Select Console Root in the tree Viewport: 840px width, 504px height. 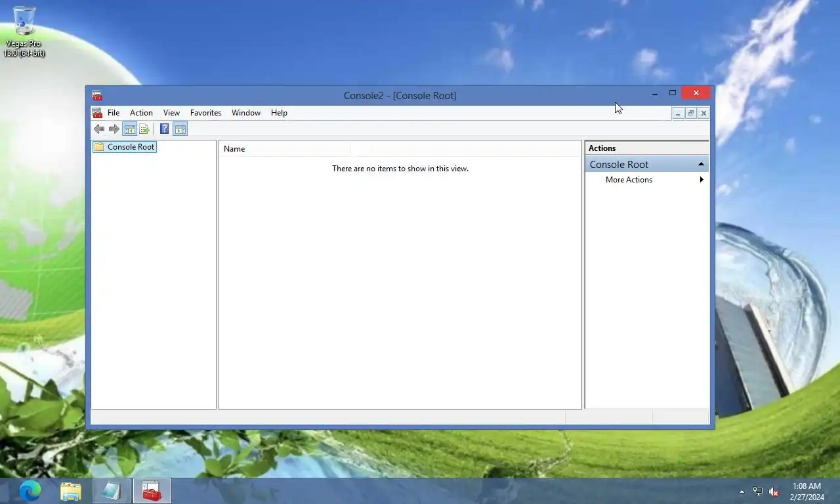pos(125,147)
